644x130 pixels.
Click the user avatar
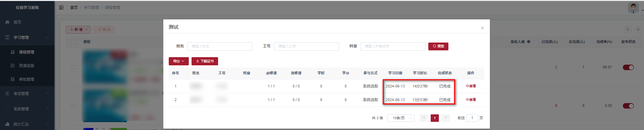pos(633,8)
